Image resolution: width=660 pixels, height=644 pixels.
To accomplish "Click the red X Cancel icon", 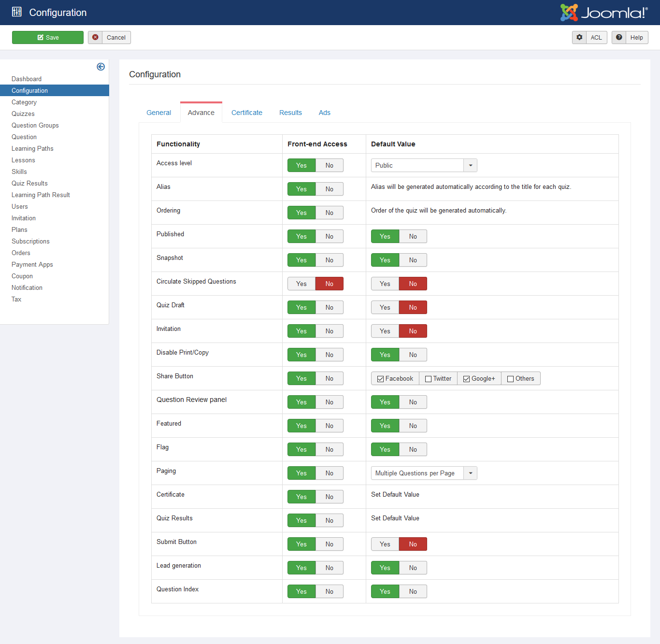I will [95, 37].
